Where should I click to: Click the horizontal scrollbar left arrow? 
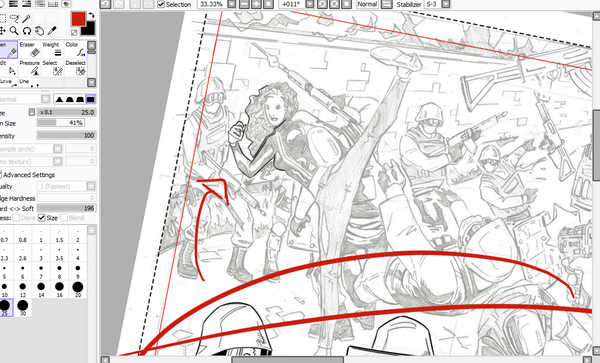pos(105,360)
